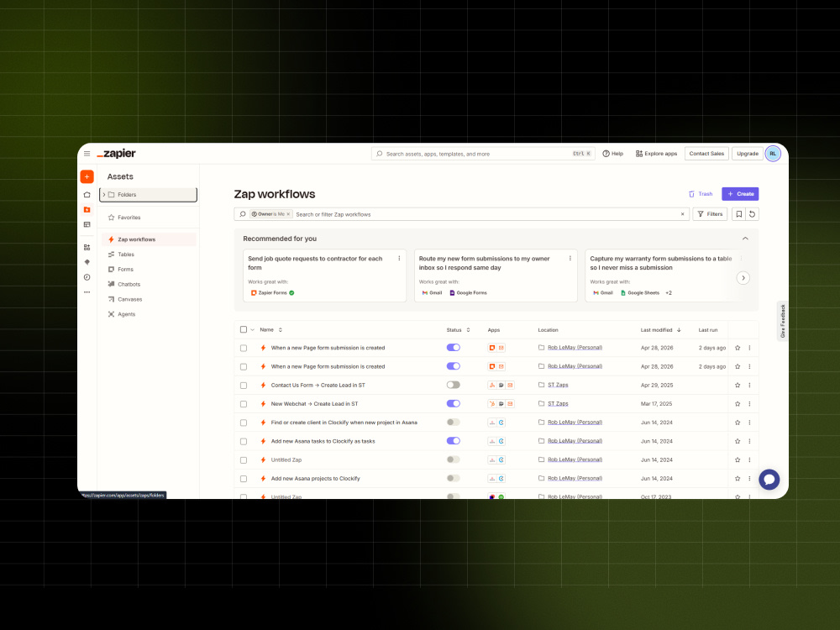Collapse the Recommended for you section

pyautogui.click(x=744, y=239)
